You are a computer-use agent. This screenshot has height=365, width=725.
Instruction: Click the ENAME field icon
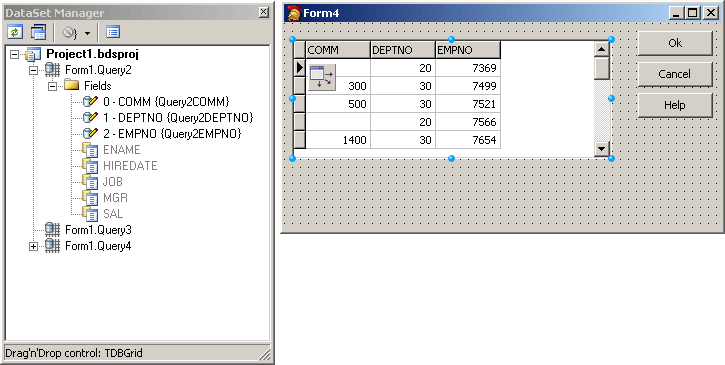point(90,150)
